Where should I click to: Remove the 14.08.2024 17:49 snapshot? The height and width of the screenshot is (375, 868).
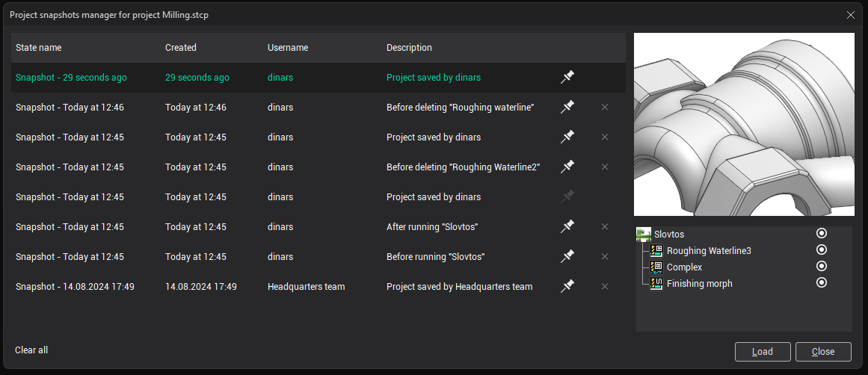pyautogui.click(x=605, y=286)
